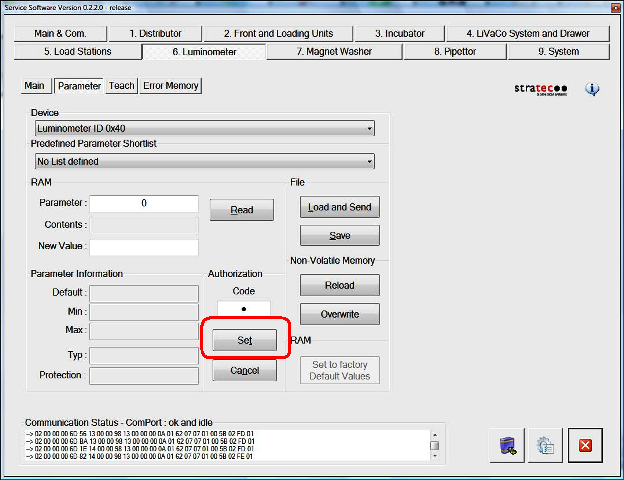Switch to the Teach sub-tab
This screenshot has height=480, width=624.
click(x=122, y=86)
